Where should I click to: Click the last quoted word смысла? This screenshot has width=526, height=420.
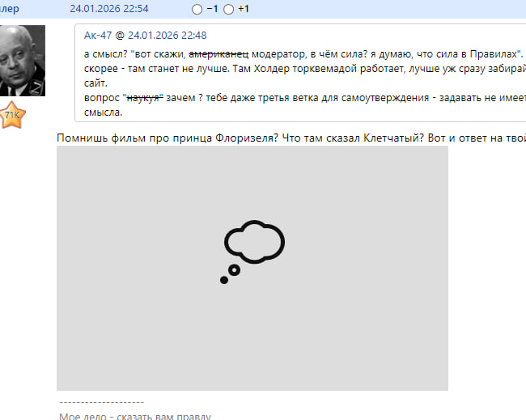pyautogui.click(x=103, y=112)
